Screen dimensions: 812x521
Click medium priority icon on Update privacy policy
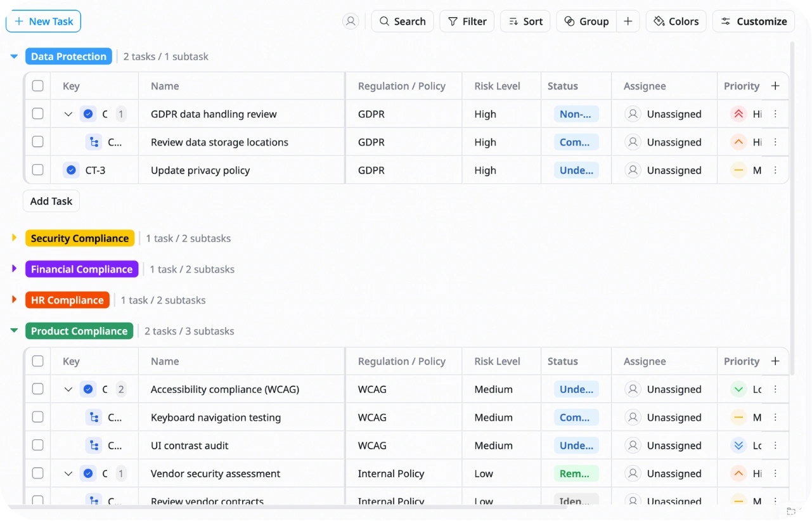[738, 170]
